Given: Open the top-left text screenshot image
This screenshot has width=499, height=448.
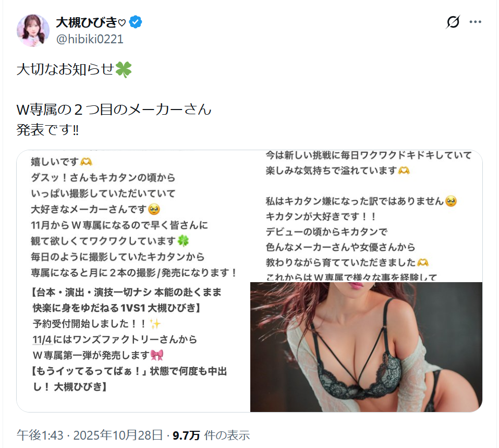Looking at the screenshot, I should [x=133, y=215].
